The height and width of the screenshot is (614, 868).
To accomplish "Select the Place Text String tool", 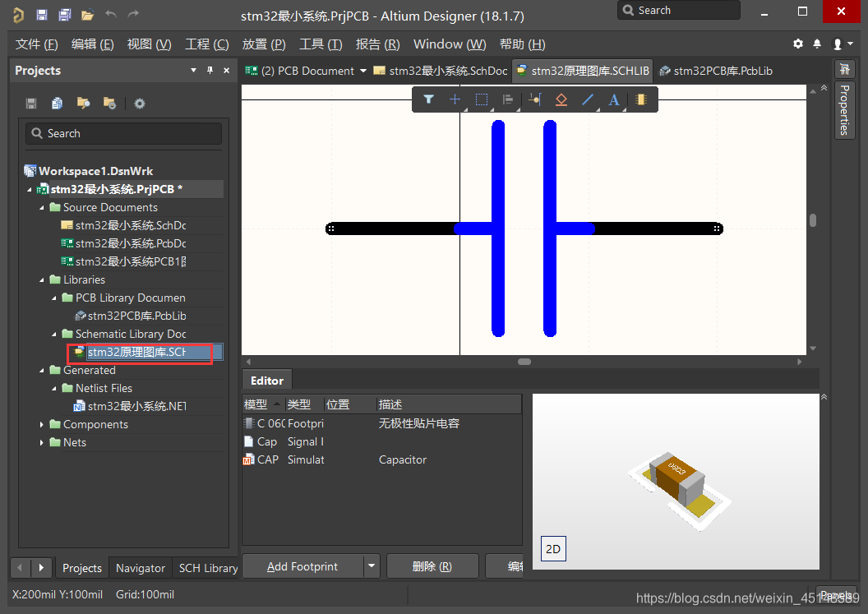I will (x=613, y=99).
